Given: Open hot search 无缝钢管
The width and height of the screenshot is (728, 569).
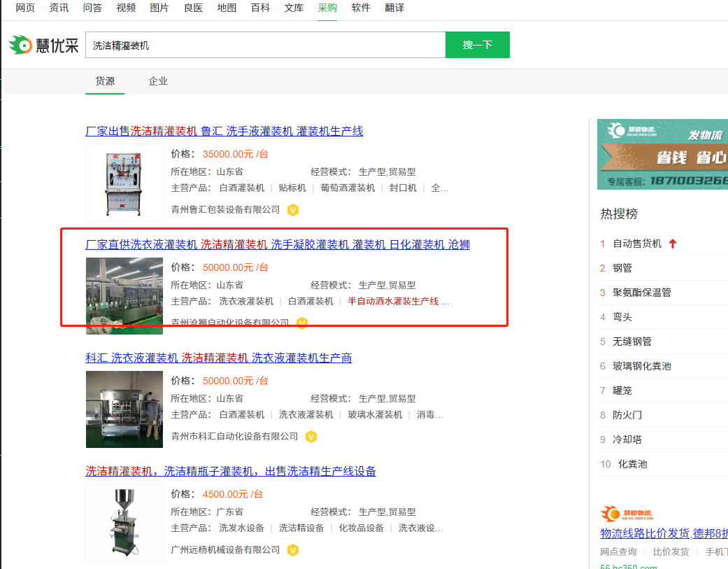Looking at the screenshot, I should click(x=632, y=342).
